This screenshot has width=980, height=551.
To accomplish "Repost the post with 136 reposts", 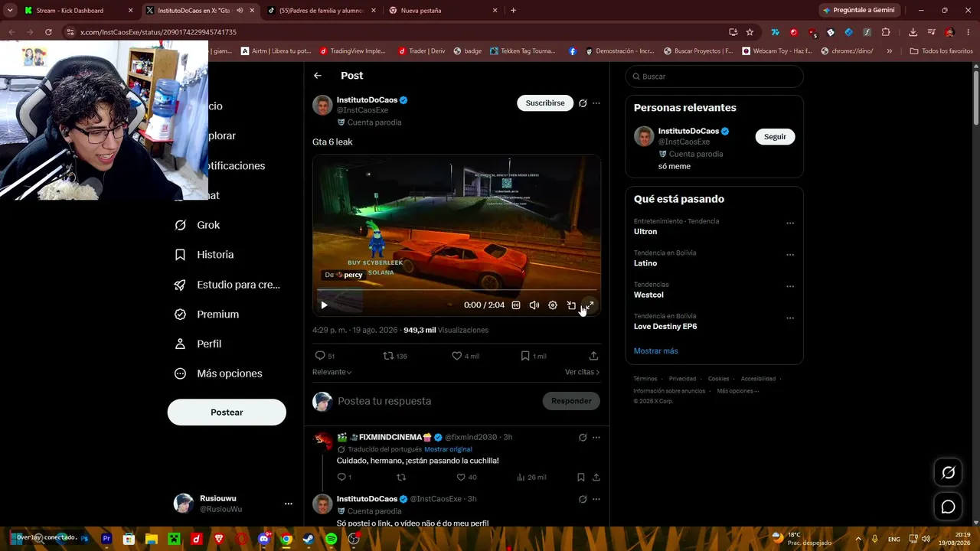I will [x=388, y=356].
